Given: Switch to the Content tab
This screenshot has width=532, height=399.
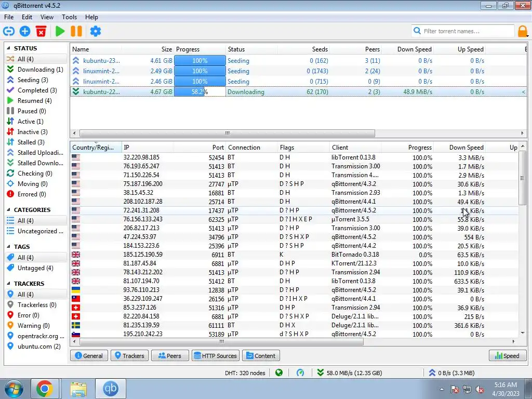Looking at the screenshot, I should point(261,355).
